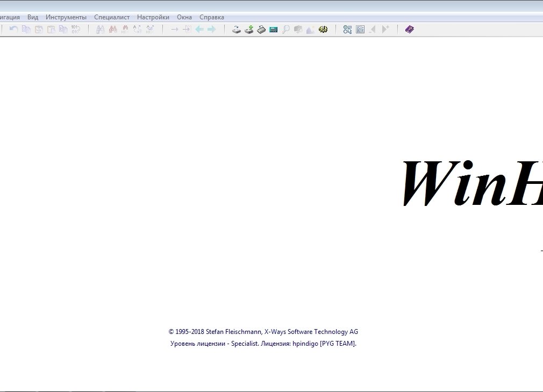Click the red binoculars icon without HEX label
The height and width of the screenshot is (392, 543).
point(113,30)
